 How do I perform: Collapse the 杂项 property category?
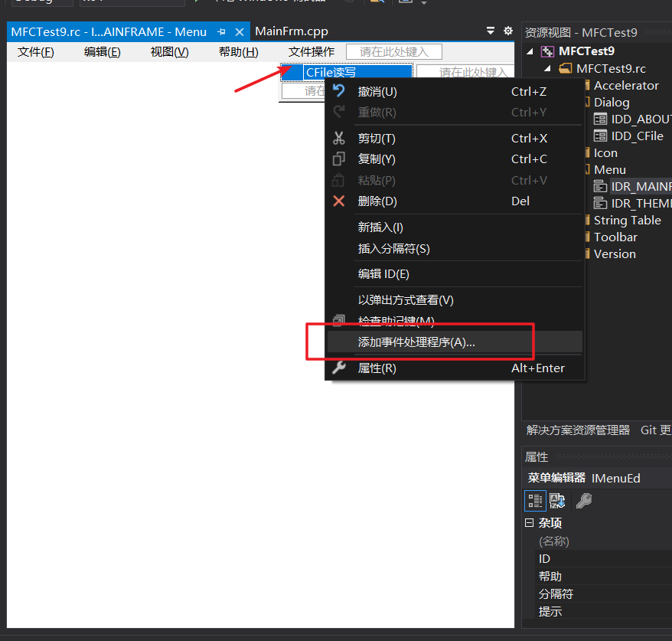click(x=530, y=522)
